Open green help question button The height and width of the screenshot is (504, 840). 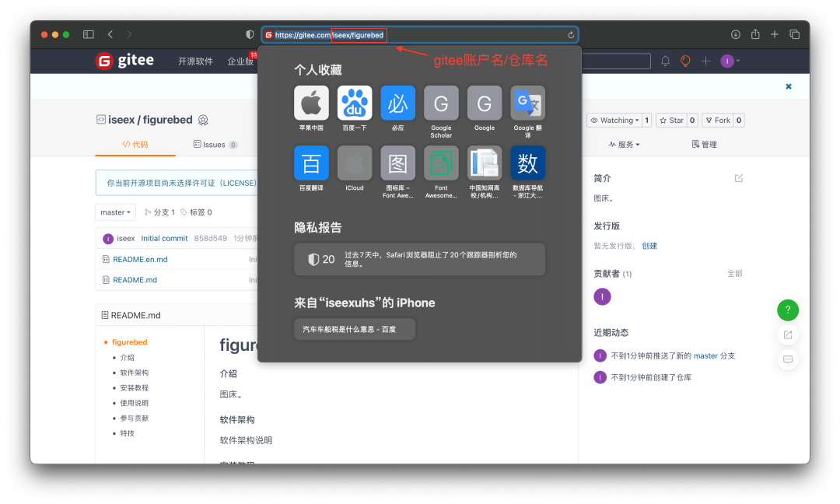[x=787, y=310]
